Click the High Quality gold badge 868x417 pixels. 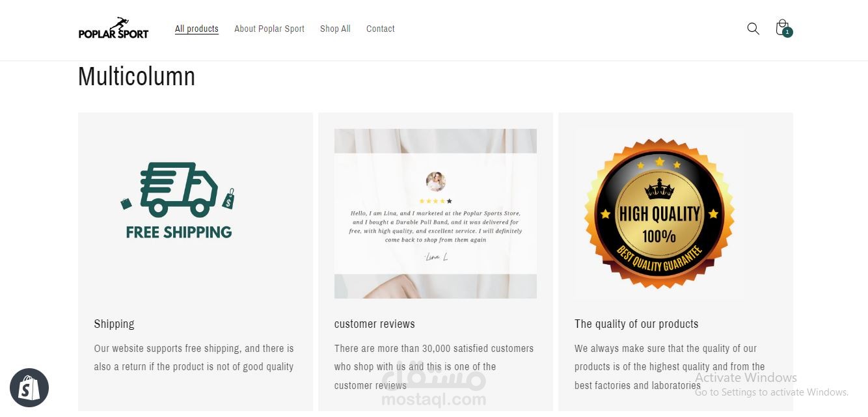659,213
